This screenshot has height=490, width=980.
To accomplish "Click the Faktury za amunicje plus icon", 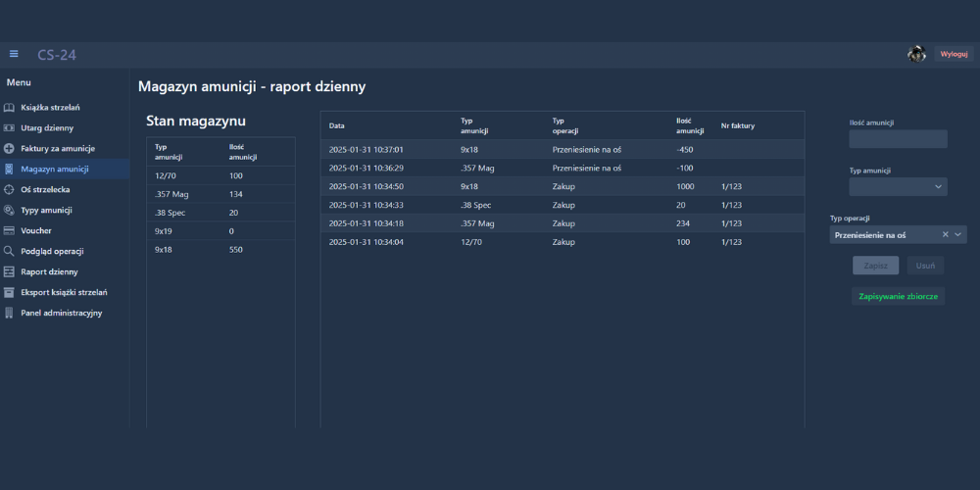I will coord(9,149).
